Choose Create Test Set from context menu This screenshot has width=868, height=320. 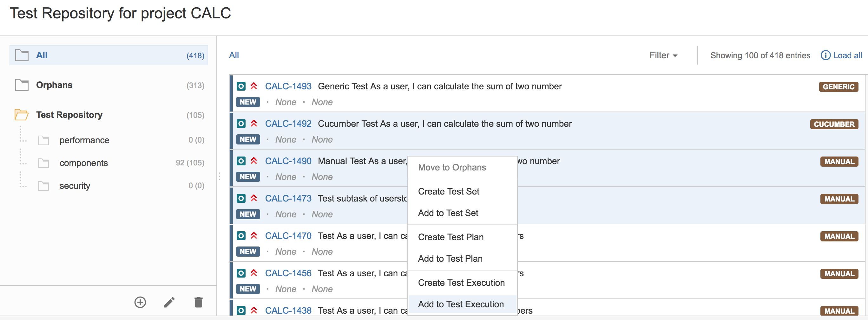[462, 191]
